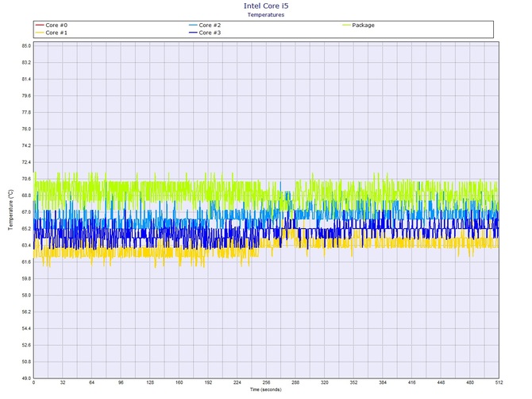The height and width of the screenshot is (399, 532).
Task: Select the Package legend label
Action: click(x=363, y=25)
